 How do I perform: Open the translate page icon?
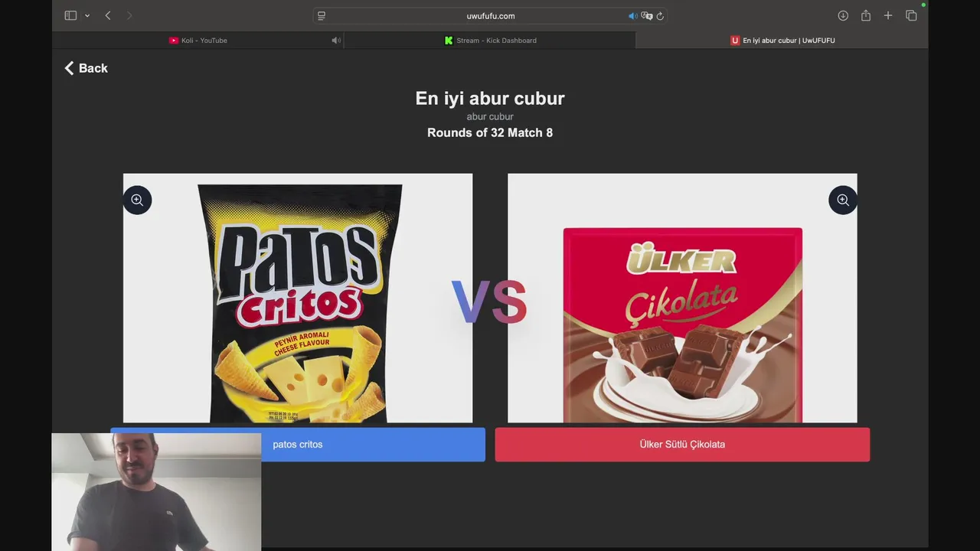pyautogui.click(x=647, y=15)
